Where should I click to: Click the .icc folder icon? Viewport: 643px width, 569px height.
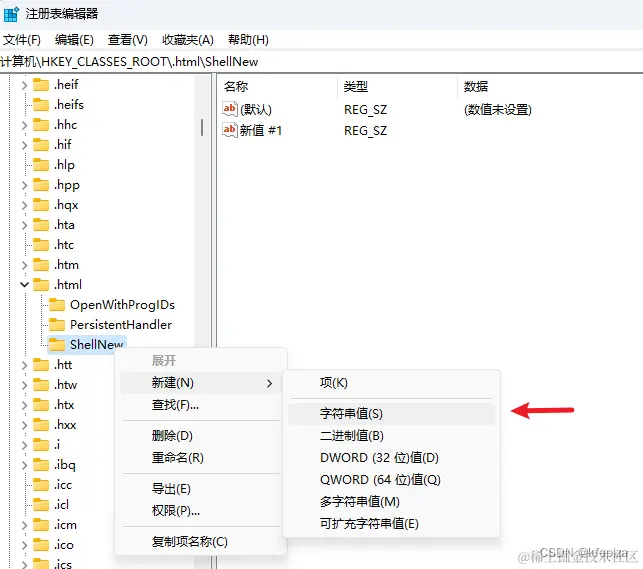click(x=41, y=485)
